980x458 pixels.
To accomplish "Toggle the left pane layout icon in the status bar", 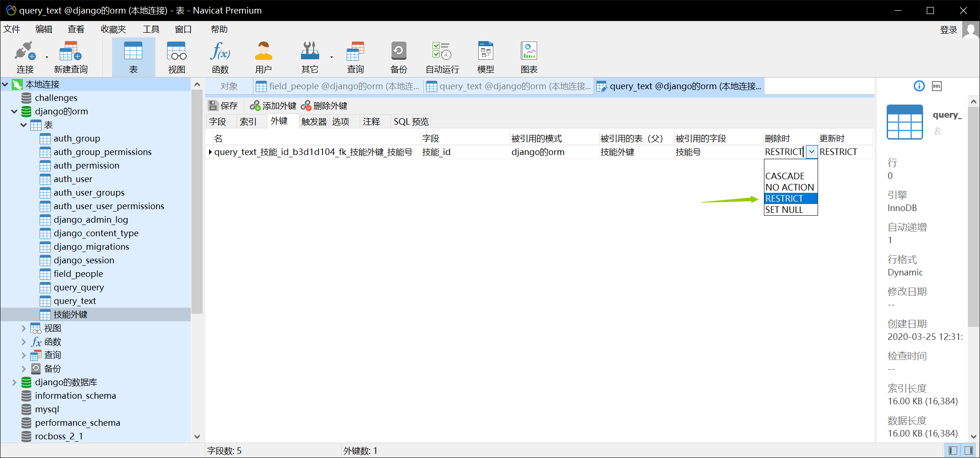I will click(953, 451).
